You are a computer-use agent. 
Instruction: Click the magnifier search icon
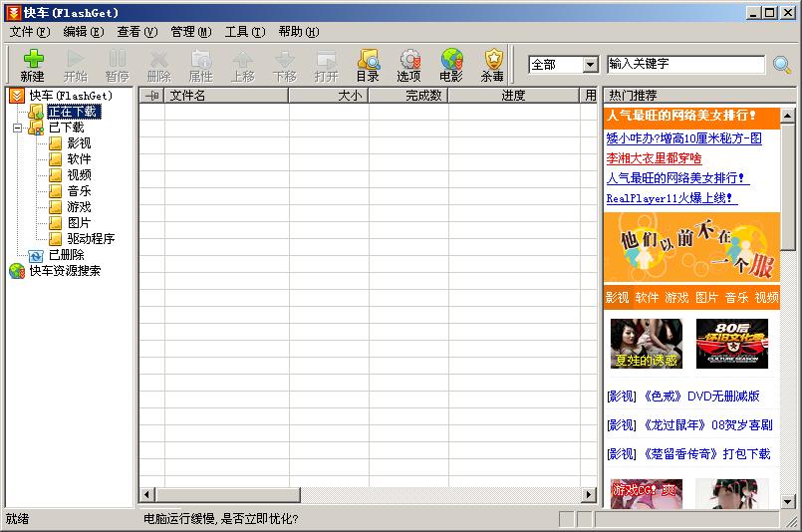click(781, 65)
